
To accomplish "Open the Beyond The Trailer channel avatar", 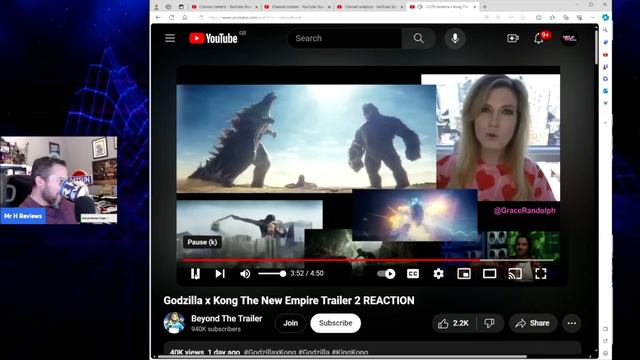I will 174,322.
